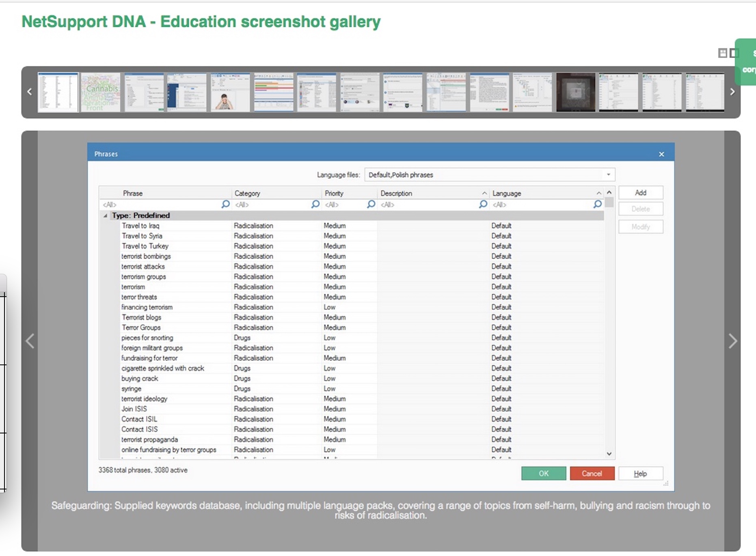The image size is (756, 556).
Task: Open the Cannabis word cloud thumbnail
Action: [101, 92]
